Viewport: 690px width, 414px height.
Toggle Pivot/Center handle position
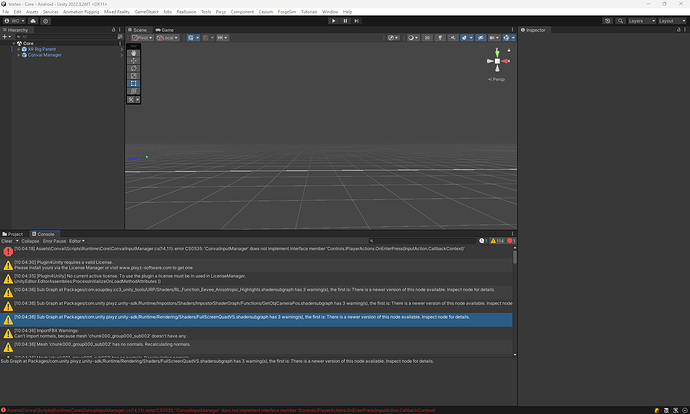coord(142,38)
